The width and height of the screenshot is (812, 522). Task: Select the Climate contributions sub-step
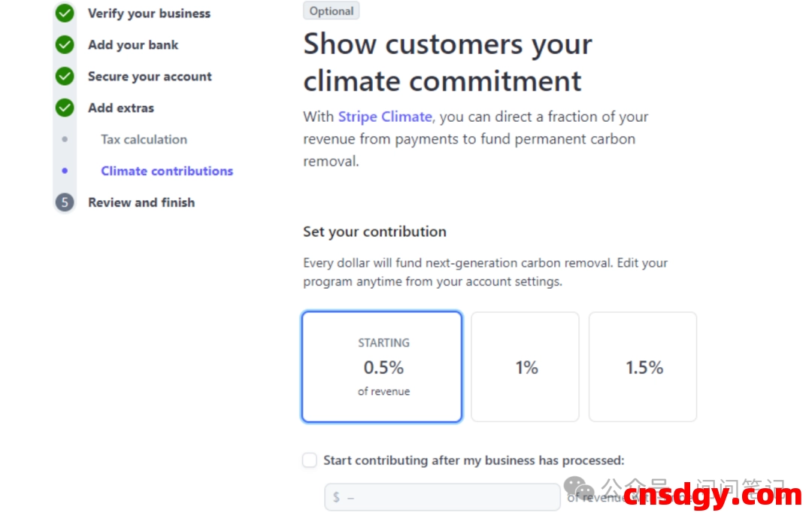[167, 171]
